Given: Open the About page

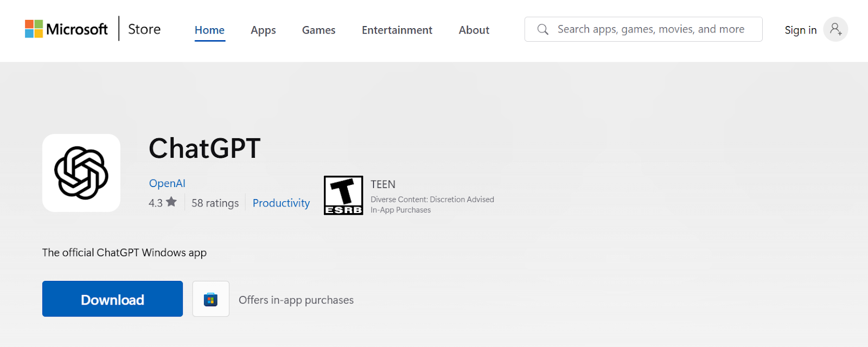Looking at the screenshot, I should click(474, 30).
